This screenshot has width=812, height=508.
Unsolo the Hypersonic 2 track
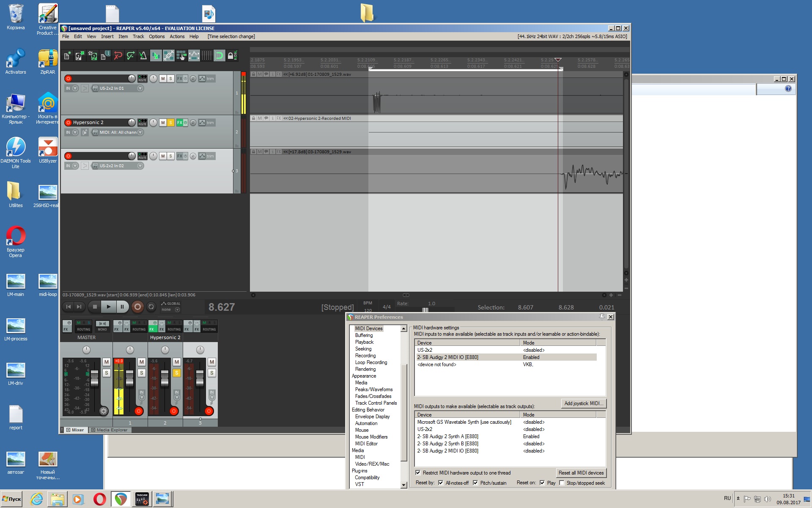click(x=171, y=122)
